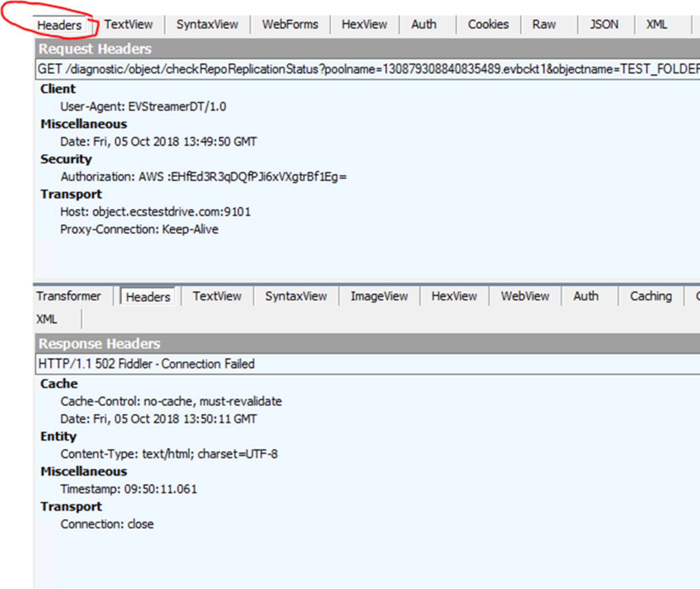
Task: Open the ImageView tab
Action: click(379, 296)
